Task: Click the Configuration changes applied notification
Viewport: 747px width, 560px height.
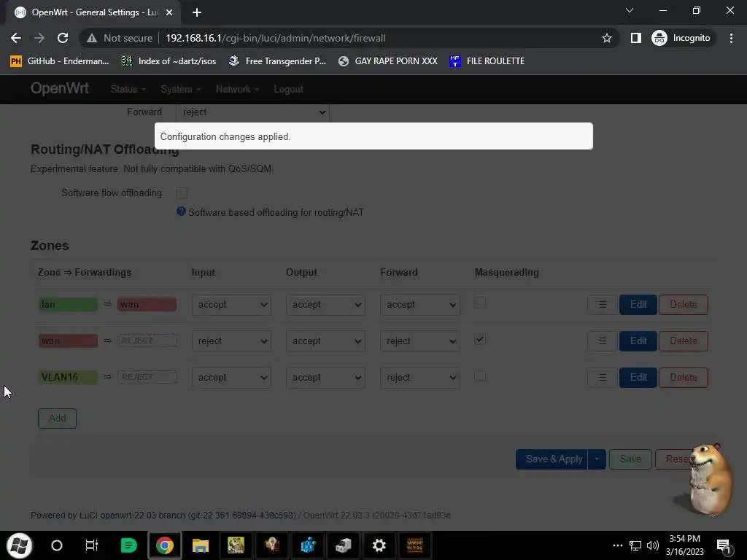Action: [373, 136]
